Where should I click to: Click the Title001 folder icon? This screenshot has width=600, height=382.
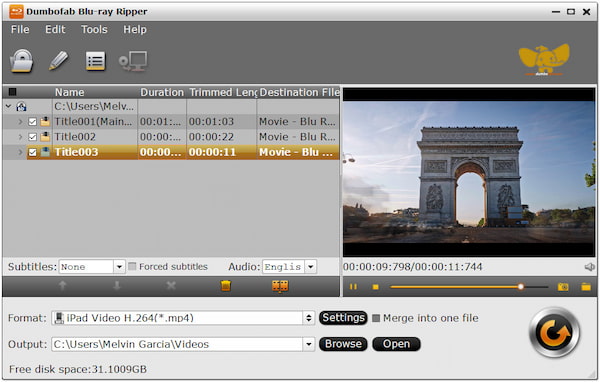45,122
